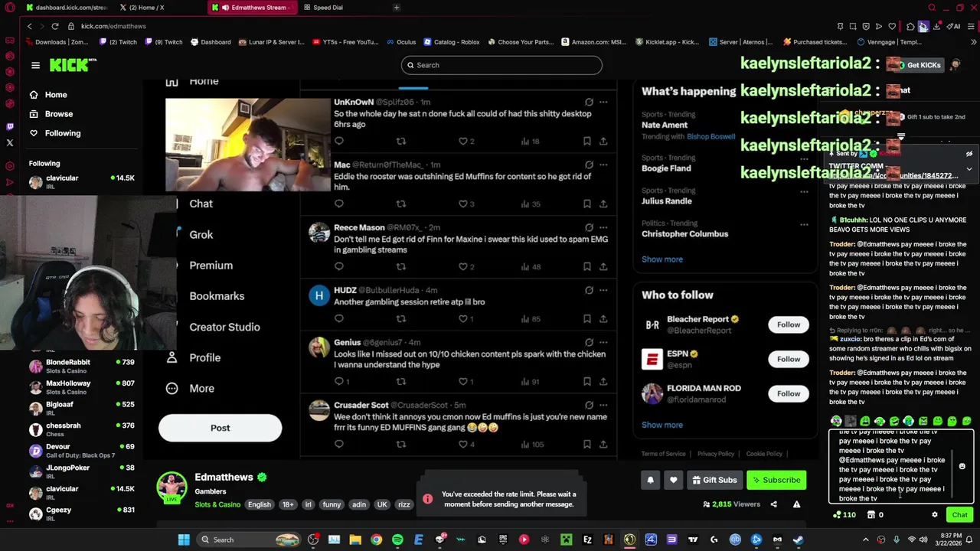Click Grok icon on UnKnOwN tweet

click(x=588, y=102)
